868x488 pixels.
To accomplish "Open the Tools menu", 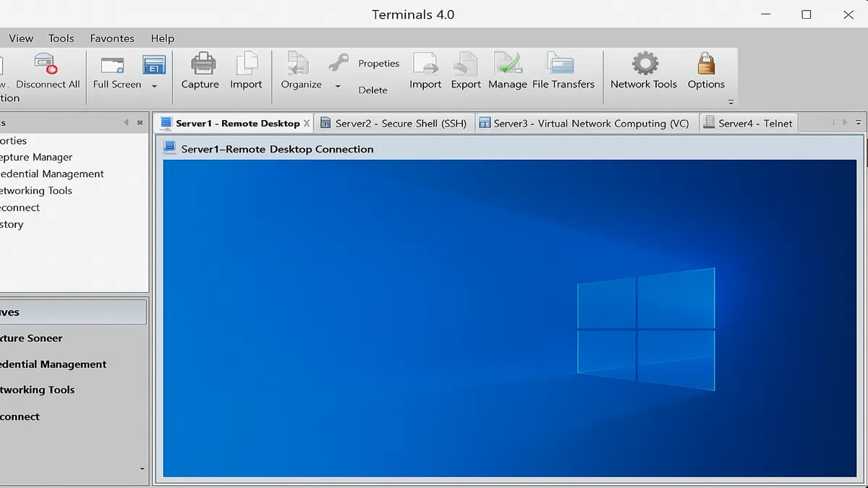I will 61,38.
